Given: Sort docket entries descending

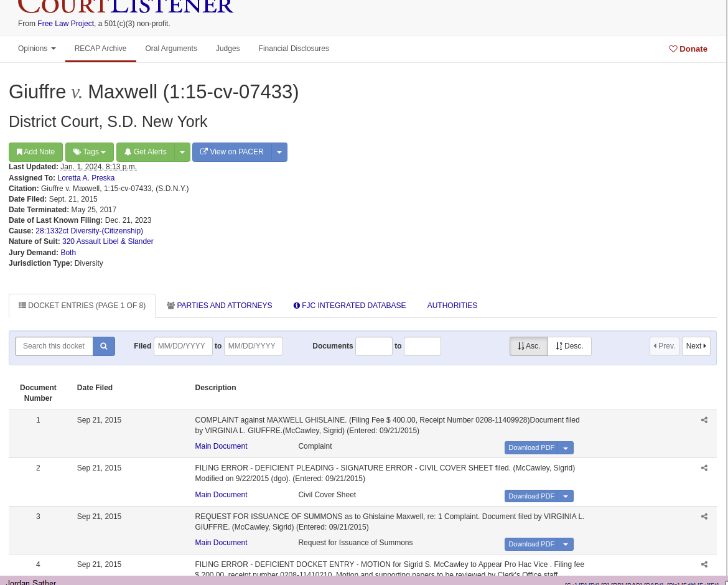Looking at the screenshot, I should click(570, 347).
